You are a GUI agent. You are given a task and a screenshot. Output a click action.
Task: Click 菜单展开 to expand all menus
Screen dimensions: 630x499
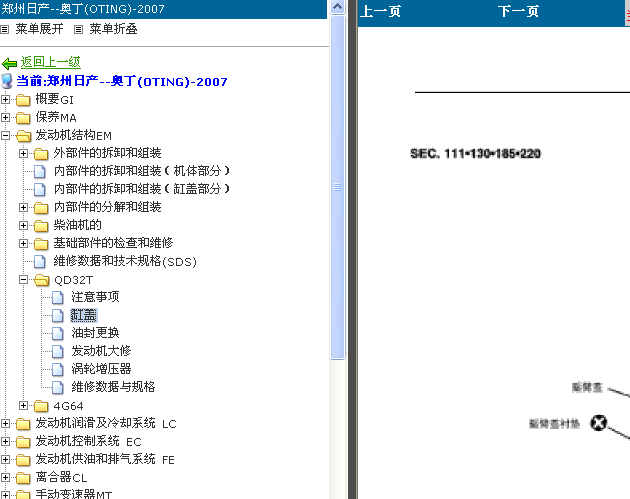(39, 29)
